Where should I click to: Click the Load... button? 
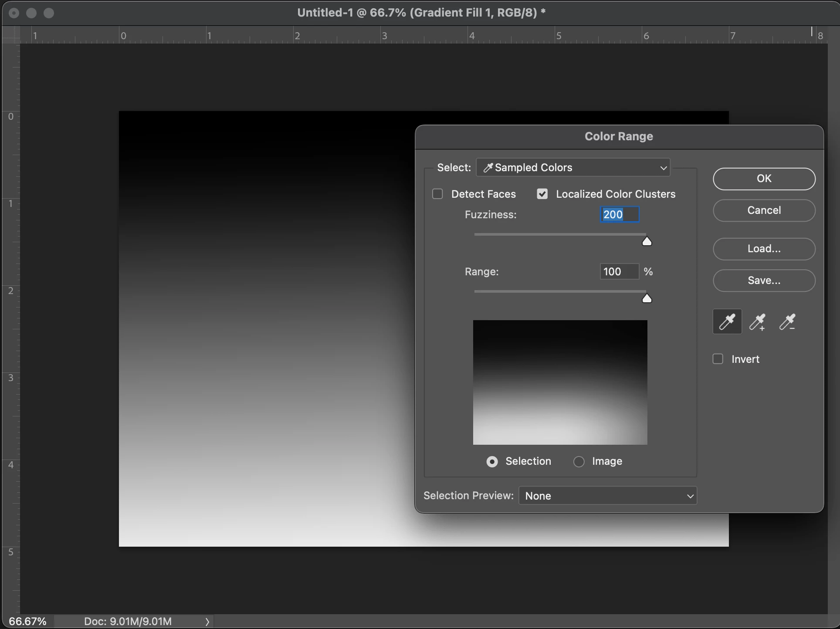pos(764,249)
